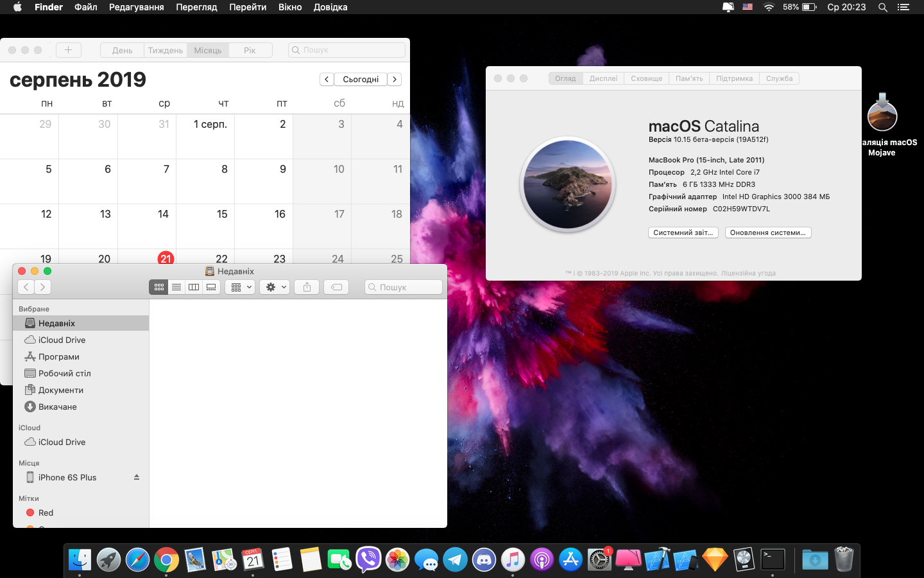The width and height of the screenshot is (924, 578).
Task: Open Viber in the Dock
Action: (368, 560)
